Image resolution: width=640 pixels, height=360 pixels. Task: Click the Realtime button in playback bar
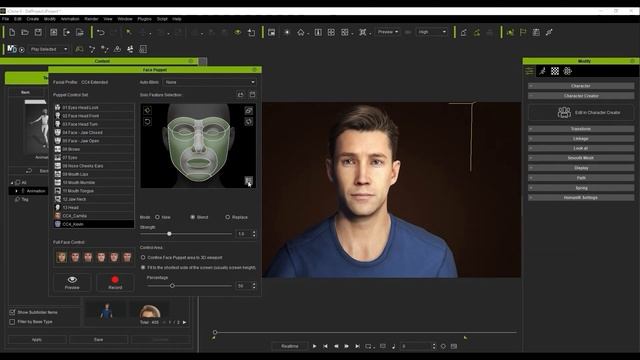click(x=289, y=346)
